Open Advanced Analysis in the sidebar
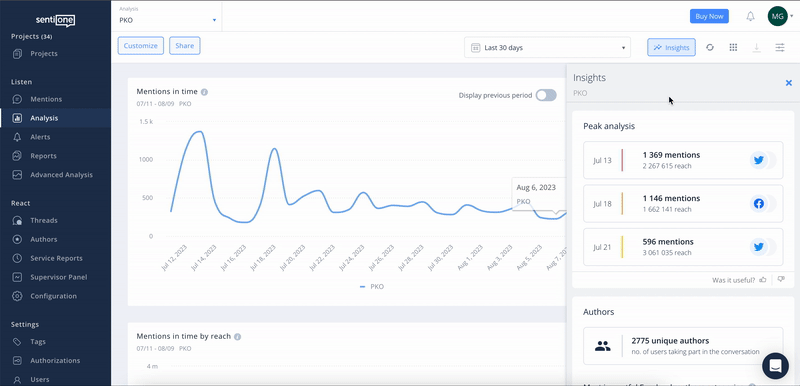The image size is (800, 386). [61, 175]
